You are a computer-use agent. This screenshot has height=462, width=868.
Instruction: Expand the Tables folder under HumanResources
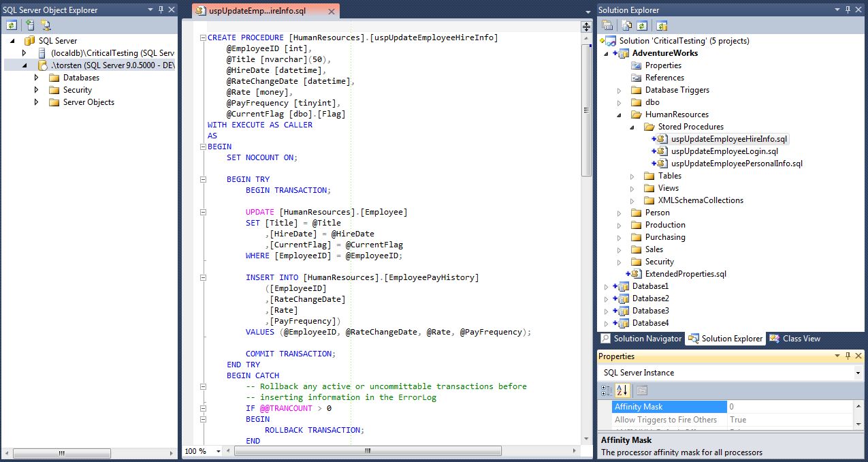(x=632, y=176)
